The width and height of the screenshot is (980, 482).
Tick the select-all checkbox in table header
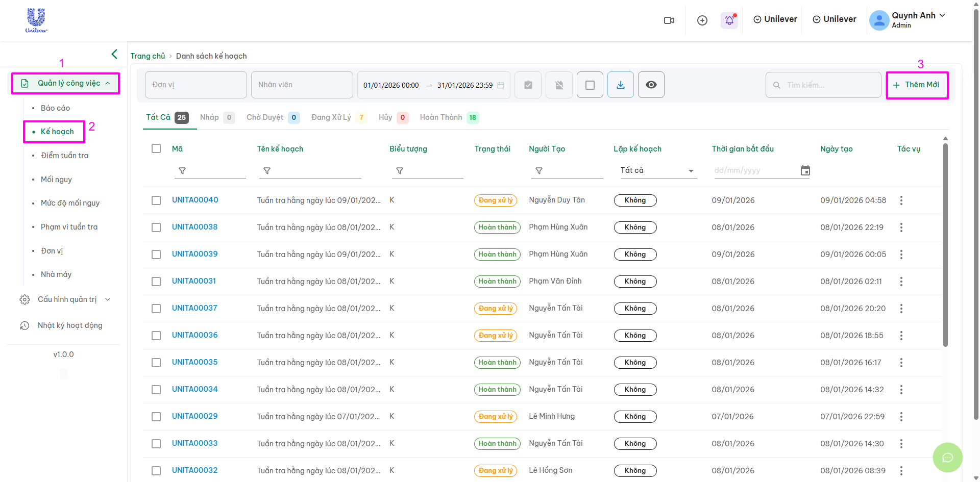(156, 148)
